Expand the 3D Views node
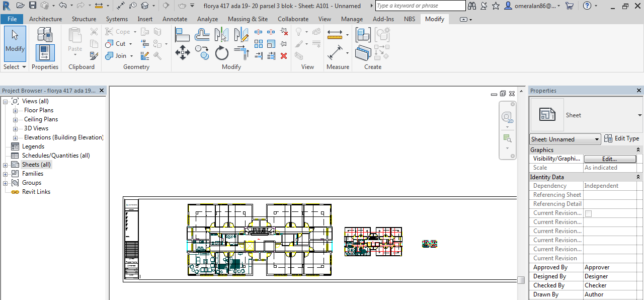644x300 pixels. 15,128
